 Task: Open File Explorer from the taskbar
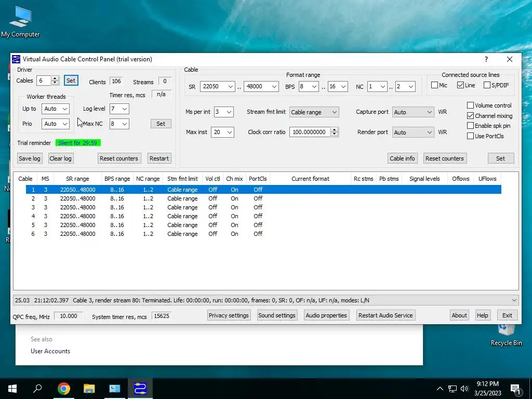pyautogui.click(x=89, y=389)
